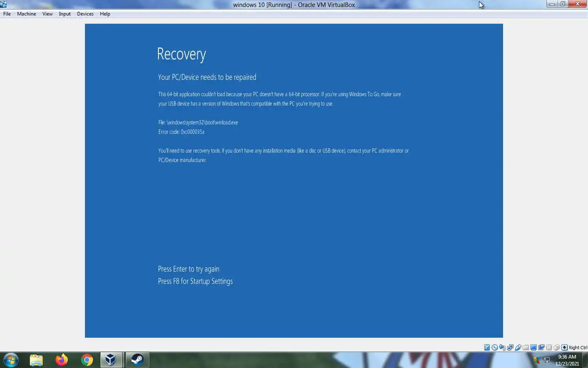The image size is (588, 368).
Task: Click the USB devices indicator icon
Action: point(518,348)
